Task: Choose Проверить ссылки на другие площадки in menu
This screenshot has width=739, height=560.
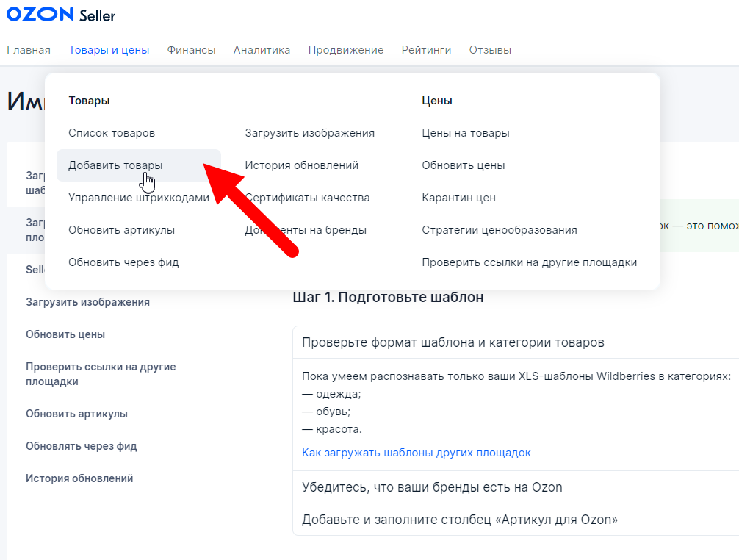Action: click(x=529, y=262)
